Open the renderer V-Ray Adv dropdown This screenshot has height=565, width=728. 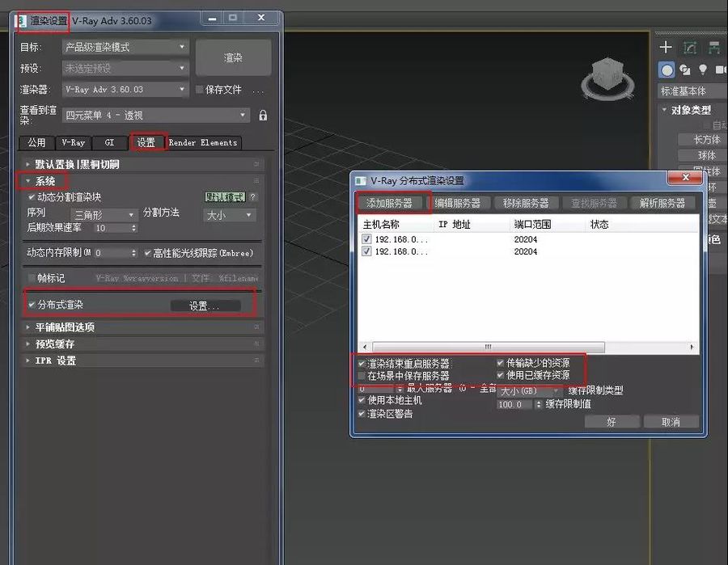click(125, 90)
